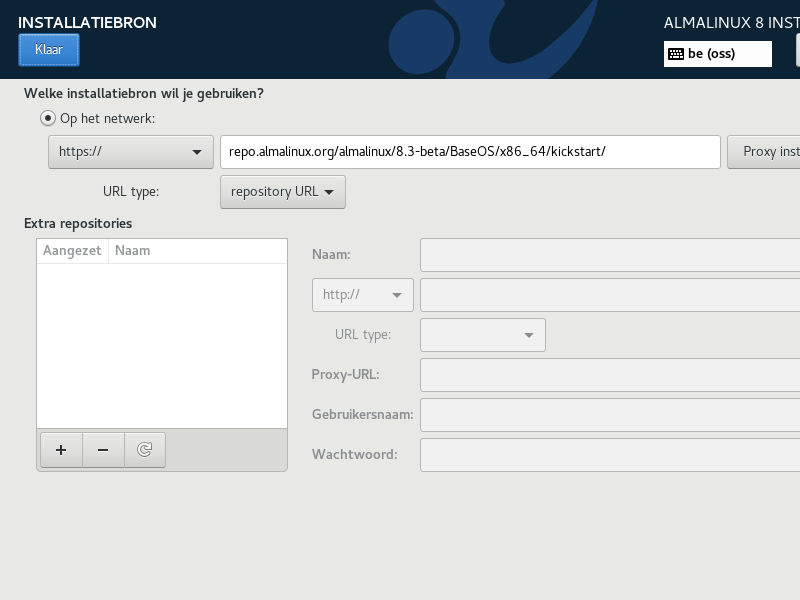Sort by the 'Naam' column header
Screen dimensions: 800x600
(197, 251)
